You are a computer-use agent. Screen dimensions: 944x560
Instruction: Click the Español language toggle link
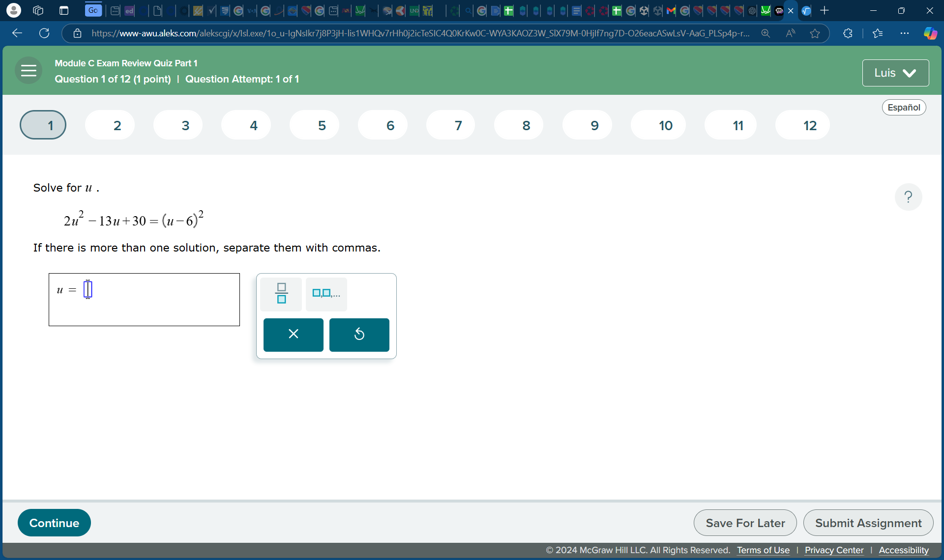tap(903, 107)
